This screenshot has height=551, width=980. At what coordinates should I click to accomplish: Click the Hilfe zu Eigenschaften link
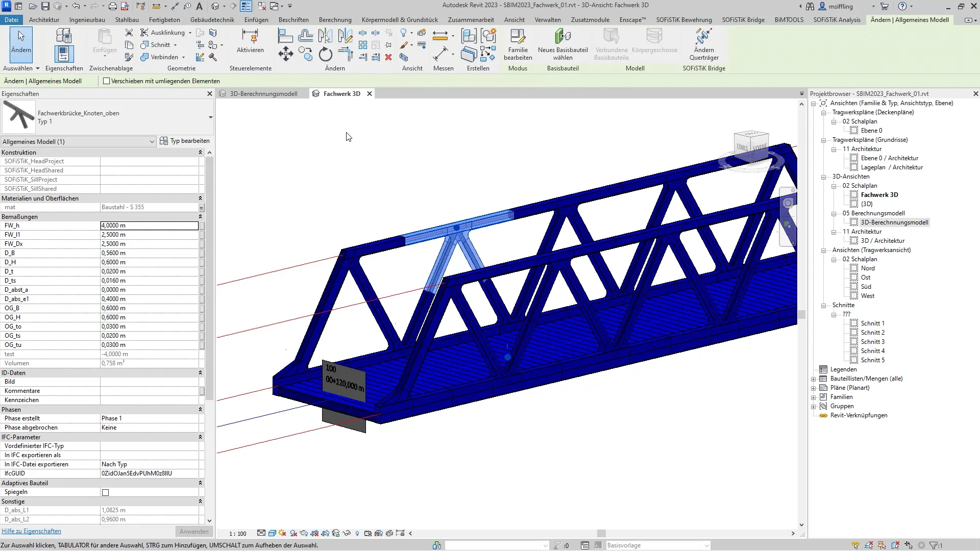point(30,532)
